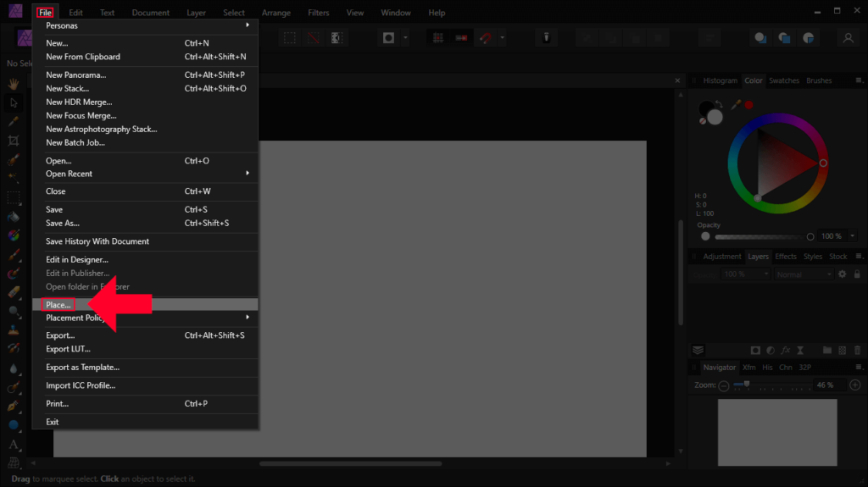Select the Hand (View) tool
868x487 pixels.
[x=14, y=84]
